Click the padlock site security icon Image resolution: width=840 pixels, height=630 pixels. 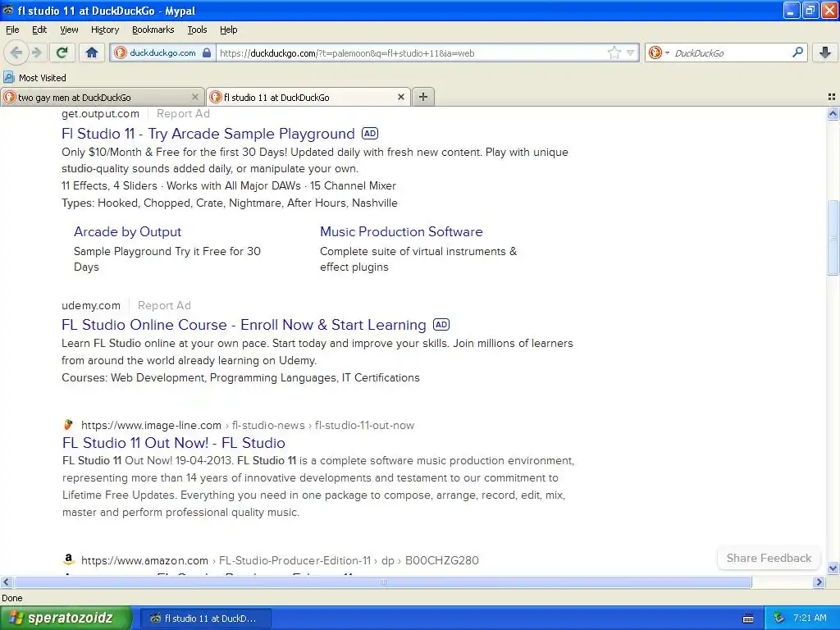click(206, 52)
